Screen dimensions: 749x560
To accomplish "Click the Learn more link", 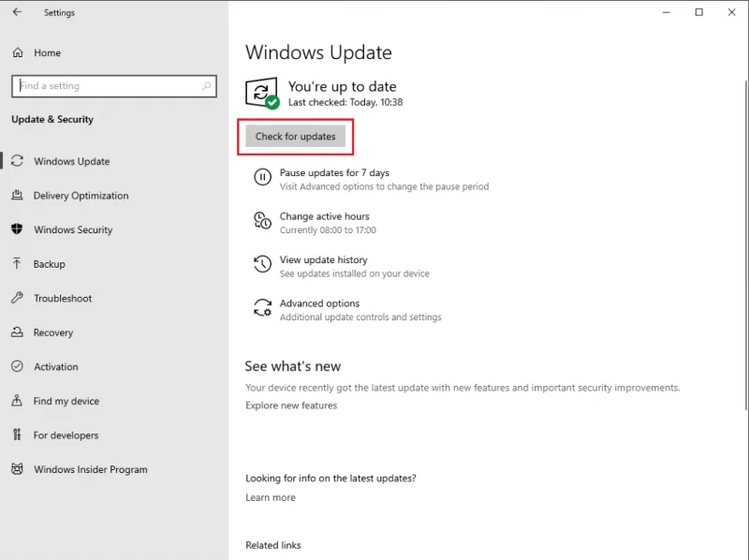I will pyautogui.click(x=271, y=497).
